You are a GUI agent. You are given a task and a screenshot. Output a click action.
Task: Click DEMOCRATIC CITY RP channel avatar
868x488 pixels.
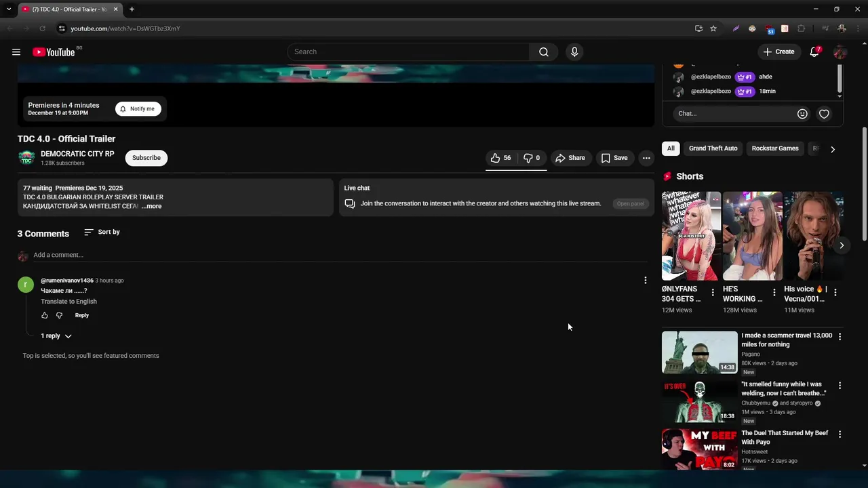click(26, 158)
